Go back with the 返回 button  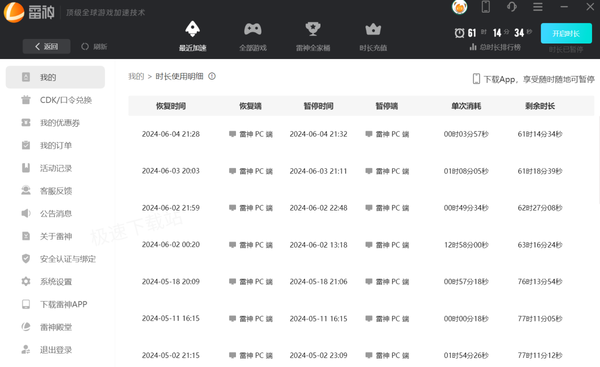point(46,46)
